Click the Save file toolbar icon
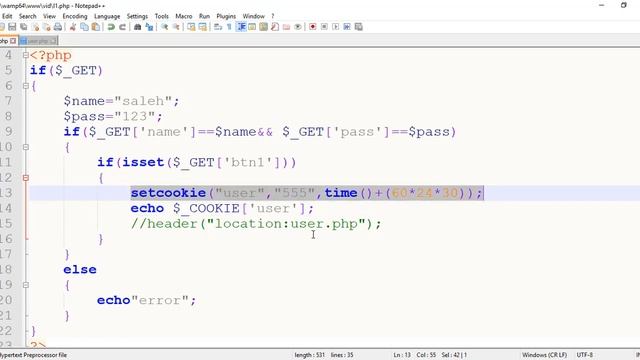The image size is (640, 360). tap(12, 27)
